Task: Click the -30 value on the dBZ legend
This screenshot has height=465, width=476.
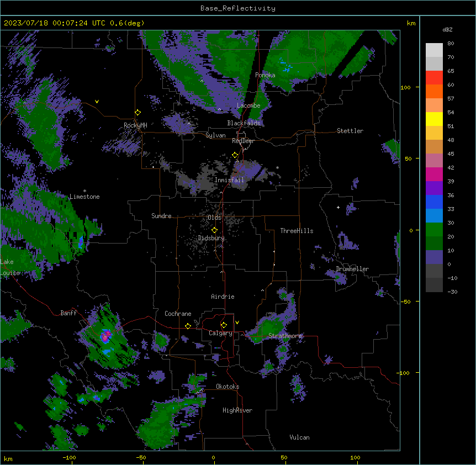Action: pos(452,292)
